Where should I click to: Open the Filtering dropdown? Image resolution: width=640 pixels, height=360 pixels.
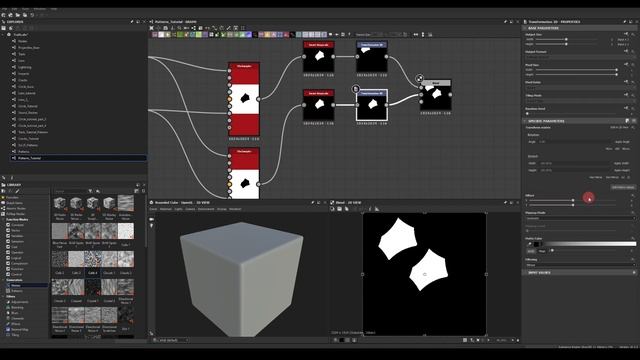coord(580,265)
